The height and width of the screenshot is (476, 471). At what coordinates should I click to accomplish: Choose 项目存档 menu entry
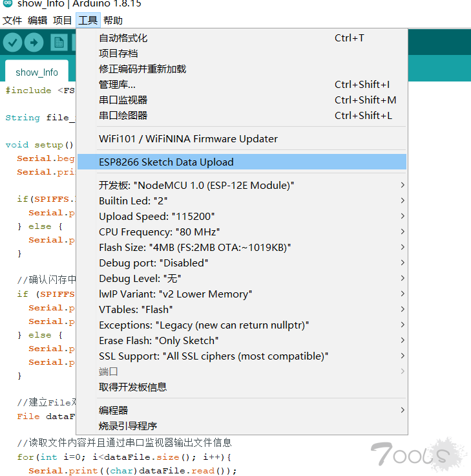(242, 54)
